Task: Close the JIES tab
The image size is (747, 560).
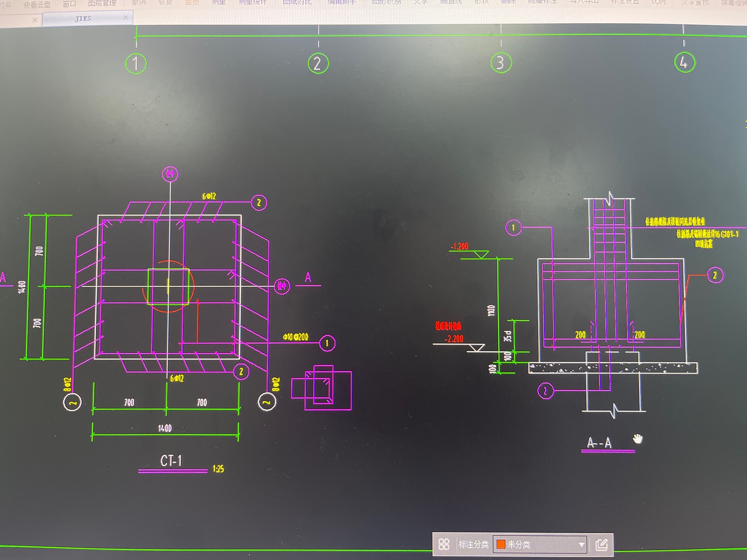Action: (126, 18)
